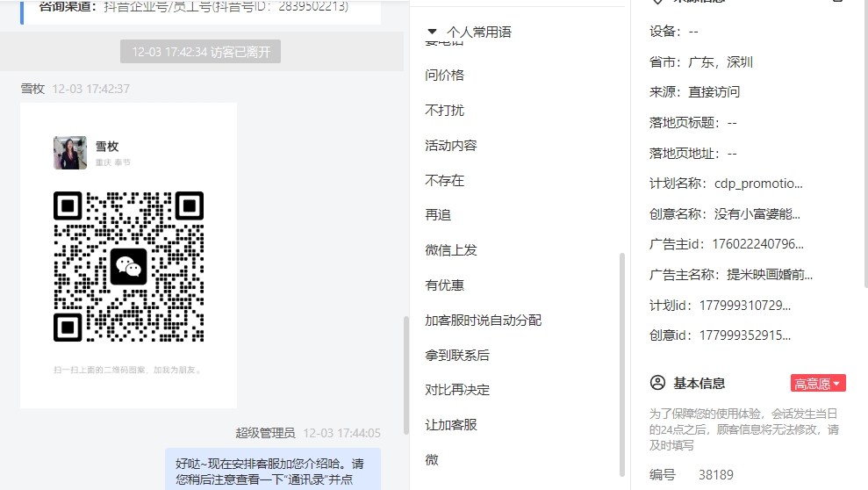The width and height of the screenshot is (868, 490).
Task: Click the chat panel scrollbar
Action: 406,375
